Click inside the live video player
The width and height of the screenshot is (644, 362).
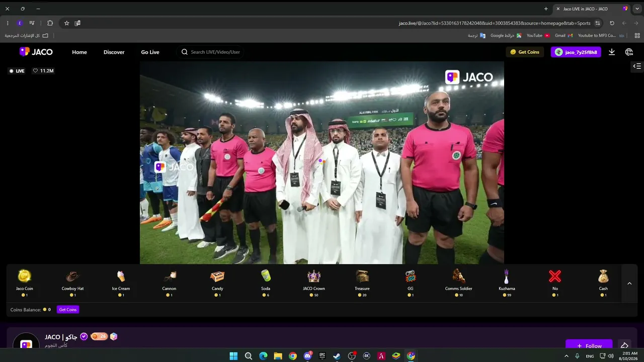point(322,163)
